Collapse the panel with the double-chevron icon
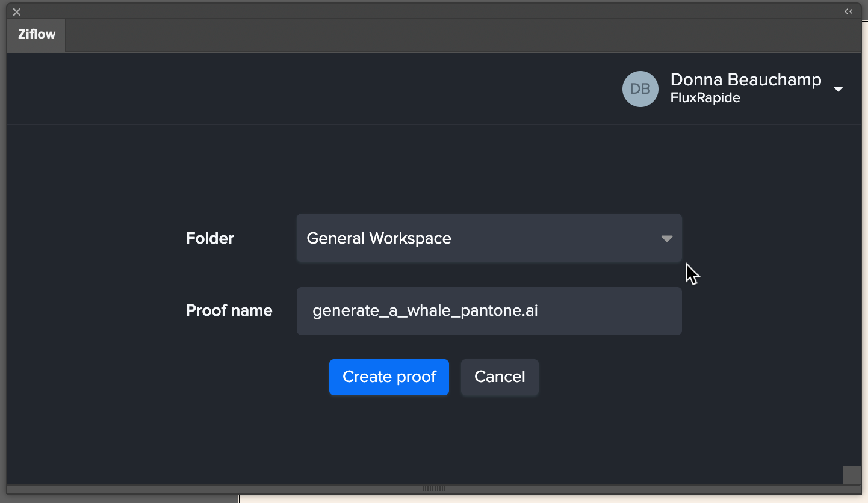Screen dimensions: 868x503 pos(849,11)
